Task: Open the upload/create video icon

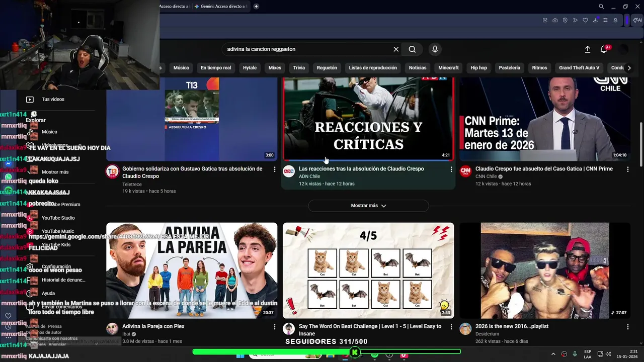Action: (x=587, y=49)
